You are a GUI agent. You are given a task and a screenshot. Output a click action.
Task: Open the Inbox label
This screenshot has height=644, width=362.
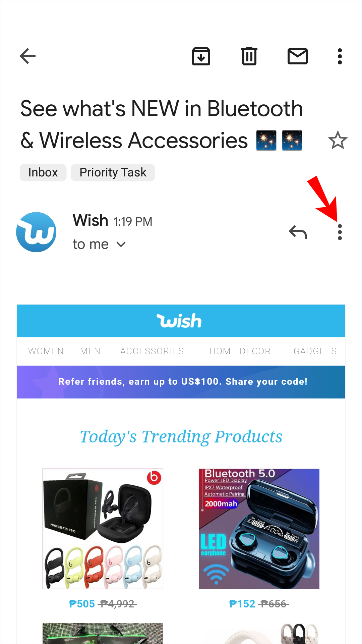pos(43,172)
